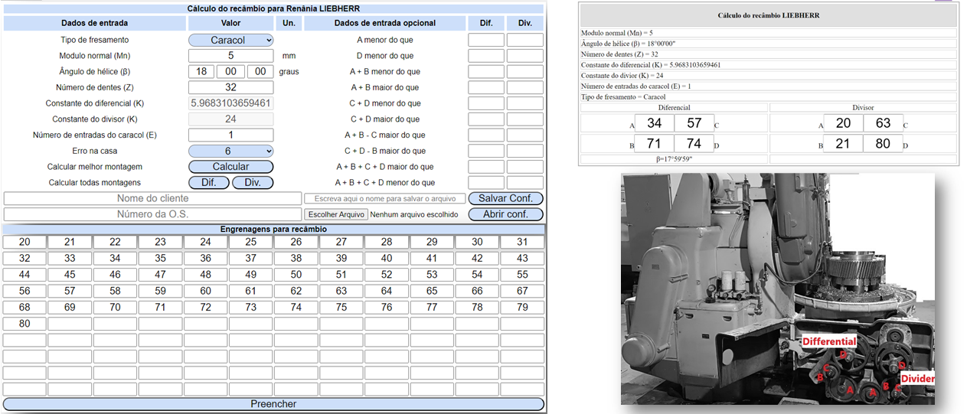
Task: Click the Escolher Arquivo button
Action: tap(336, 215)
